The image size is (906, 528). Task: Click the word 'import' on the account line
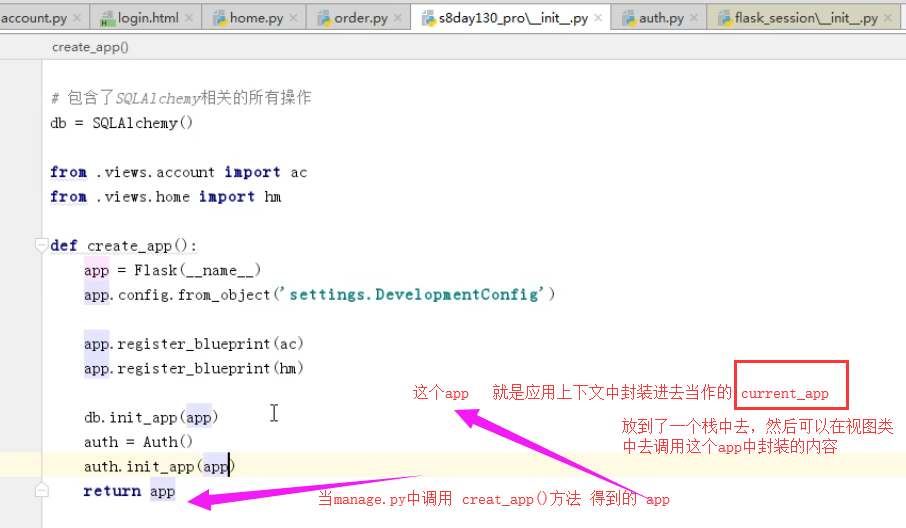pos(252,172)
